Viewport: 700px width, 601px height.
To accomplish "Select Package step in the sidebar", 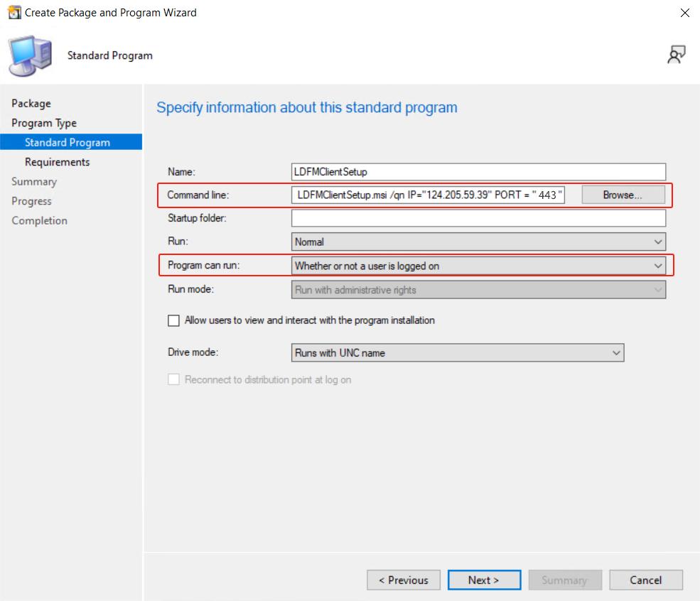I will [x=31, y=104].
